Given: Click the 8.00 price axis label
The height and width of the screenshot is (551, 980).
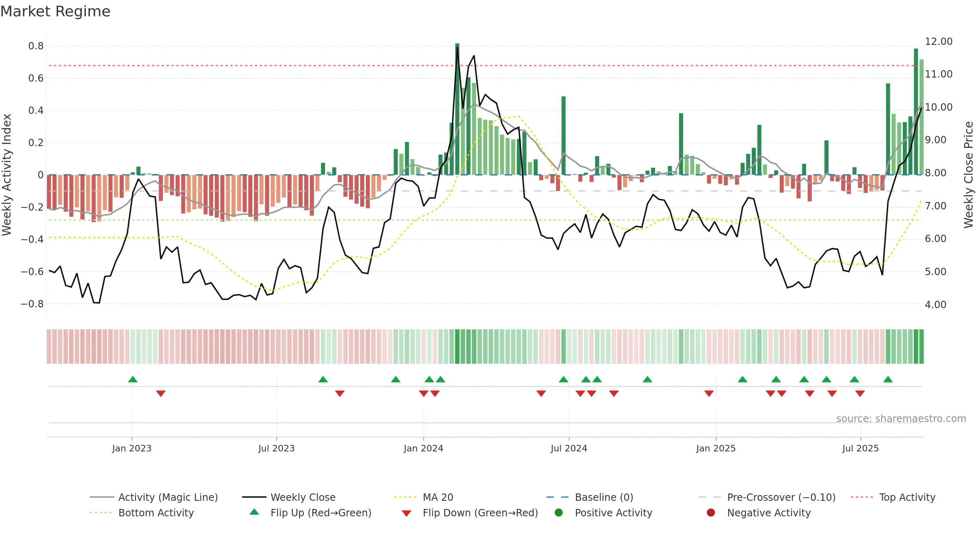Looking at the screenshot, I should (935, 173).
